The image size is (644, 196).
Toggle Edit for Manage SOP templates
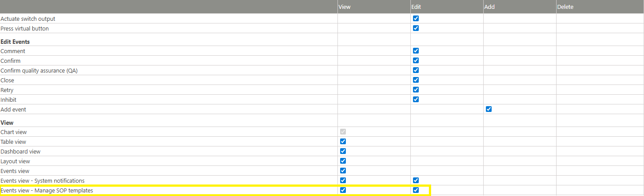tap(416, 190)
